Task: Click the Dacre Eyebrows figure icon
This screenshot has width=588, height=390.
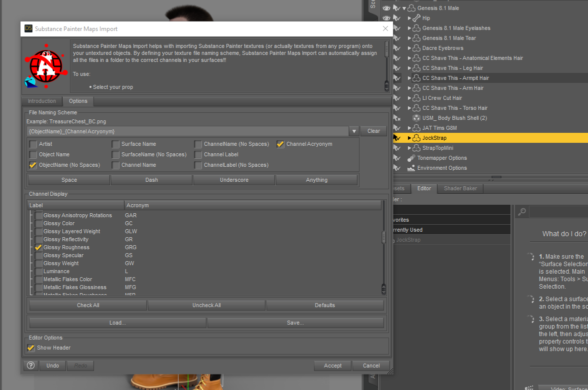Action: [416, 48]
